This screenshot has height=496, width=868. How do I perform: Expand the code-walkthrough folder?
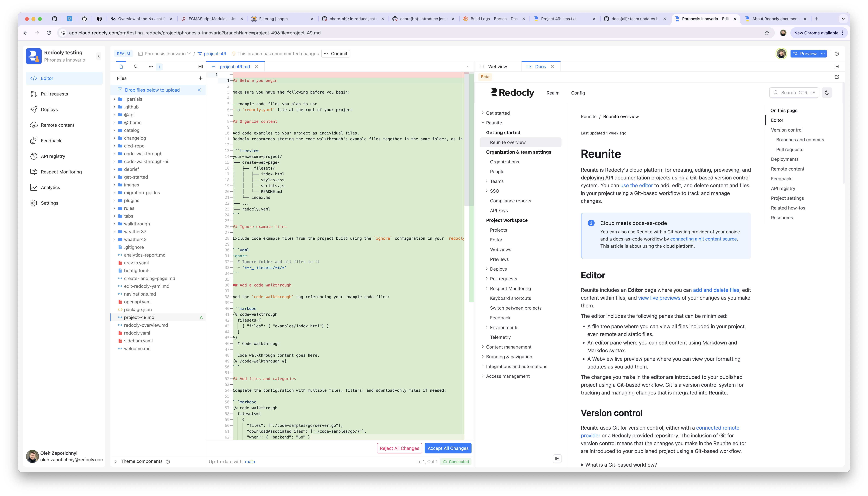[114, 154]
